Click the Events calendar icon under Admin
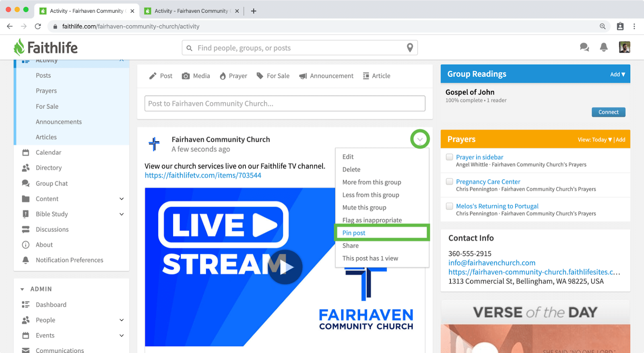 (26, 335)
